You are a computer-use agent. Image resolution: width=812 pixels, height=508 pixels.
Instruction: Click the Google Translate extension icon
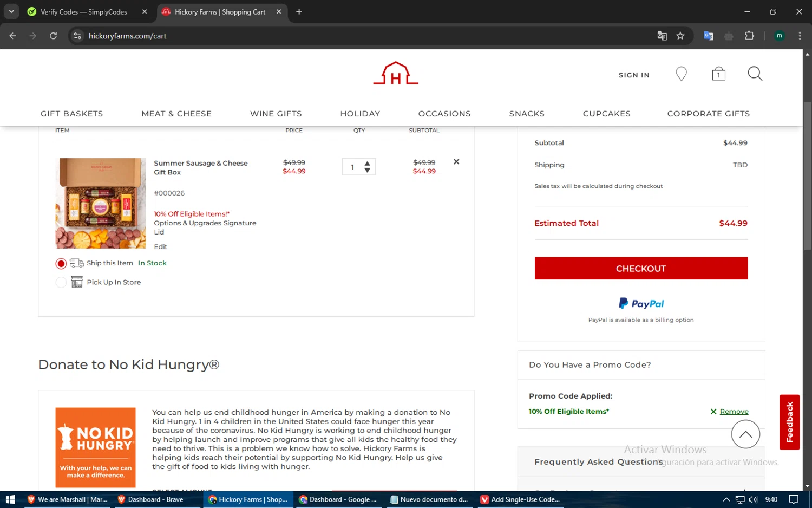[708, 36]
